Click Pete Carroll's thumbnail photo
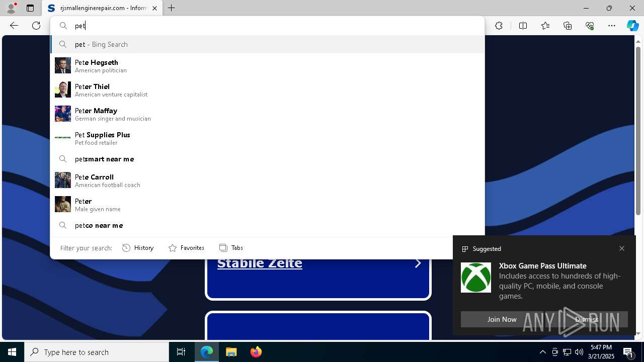 [x=63, y=180]
